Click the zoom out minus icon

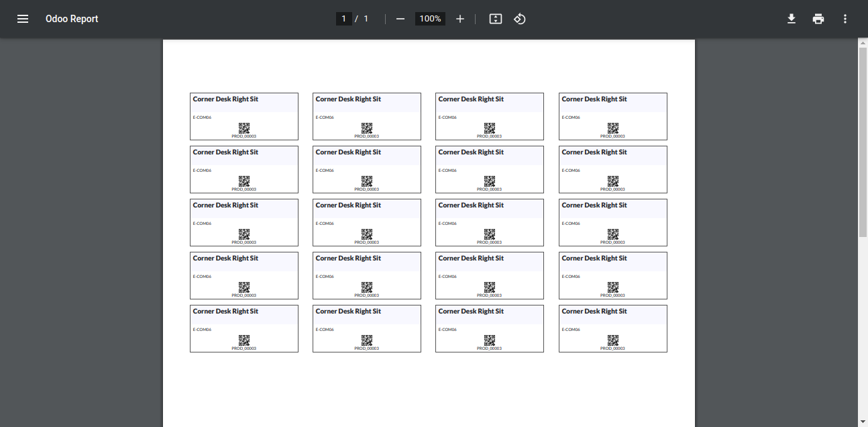coord(400,19)
